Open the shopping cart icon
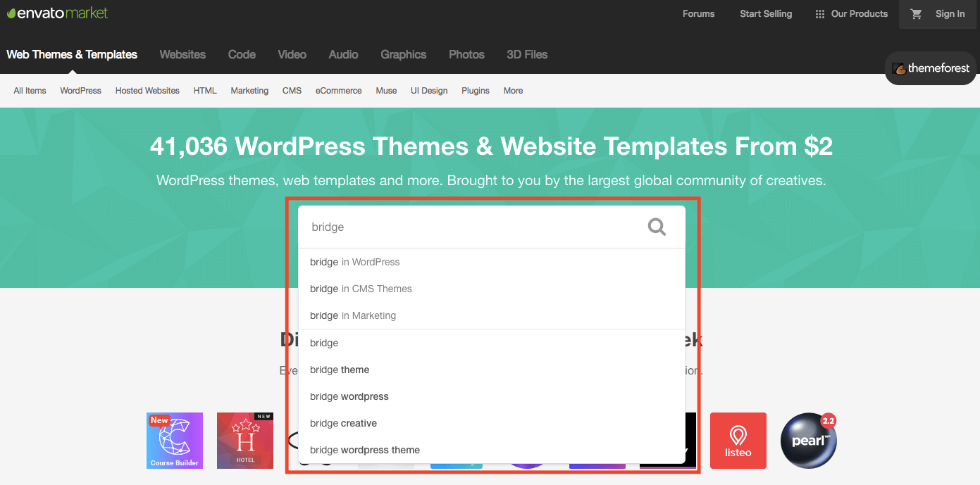This screenshot has height=485, width=980. (916, 14)
